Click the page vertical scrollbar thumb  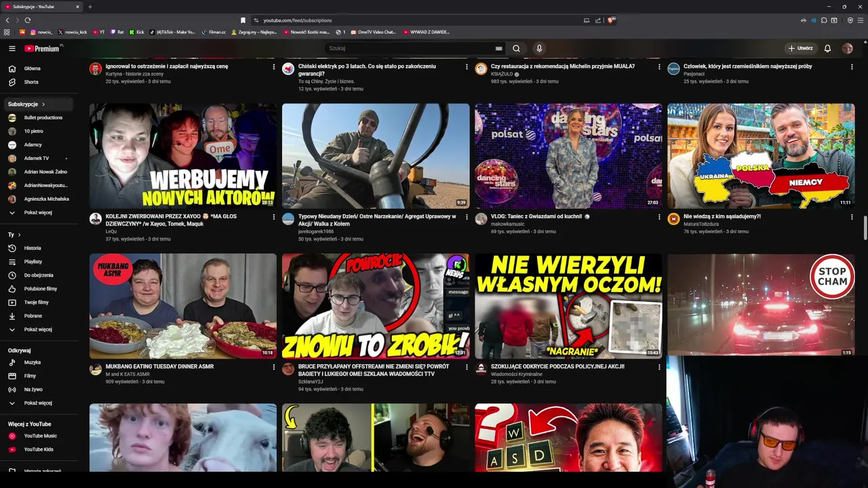pos(865,228)
